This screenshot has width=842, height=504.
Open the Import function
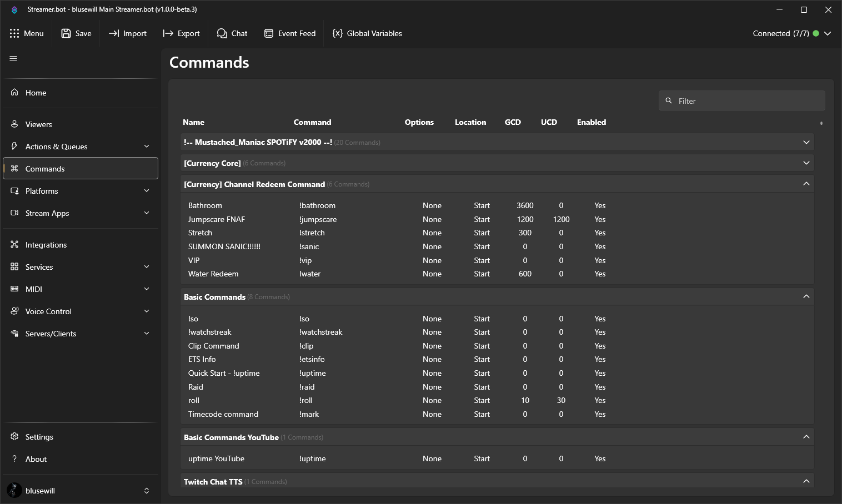128,33
